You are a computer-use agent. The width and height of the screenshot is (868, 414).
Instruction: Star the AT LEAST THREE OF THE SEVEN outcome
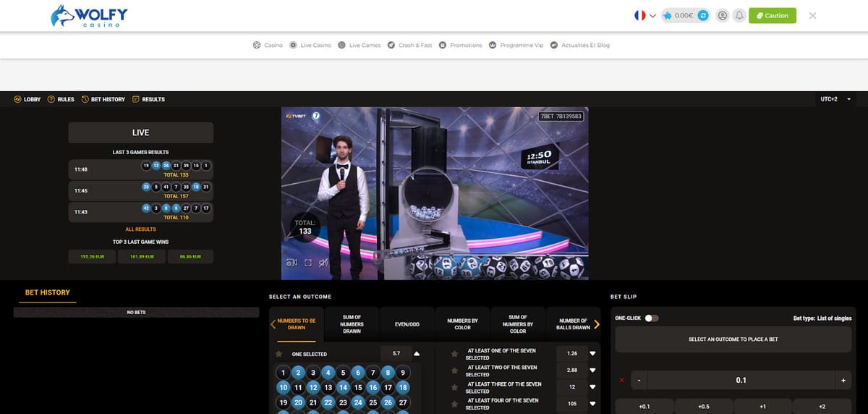click(x=454, y=387)
